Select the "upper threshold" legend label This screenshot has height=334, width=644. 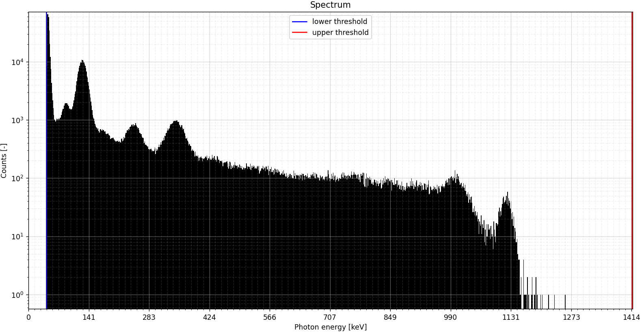(x=340, y=33)
